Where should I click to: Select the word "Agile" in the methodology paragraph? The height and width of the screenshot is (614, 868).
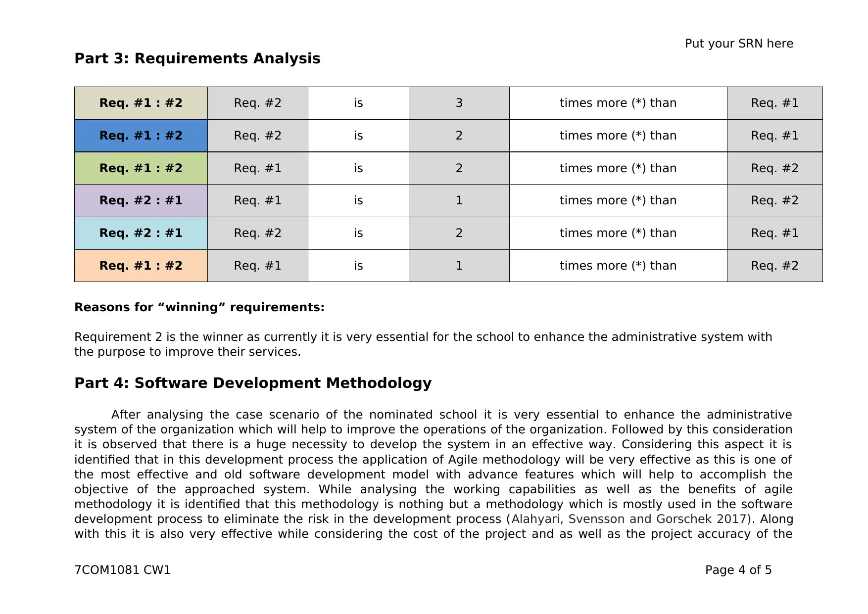pos(463,460)
